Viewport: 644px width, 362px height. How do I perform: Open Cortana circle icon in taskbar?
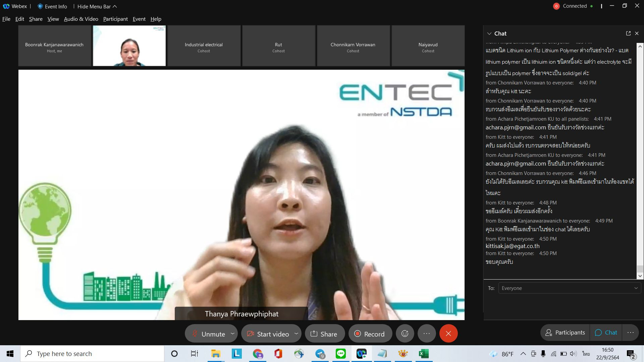174,354
